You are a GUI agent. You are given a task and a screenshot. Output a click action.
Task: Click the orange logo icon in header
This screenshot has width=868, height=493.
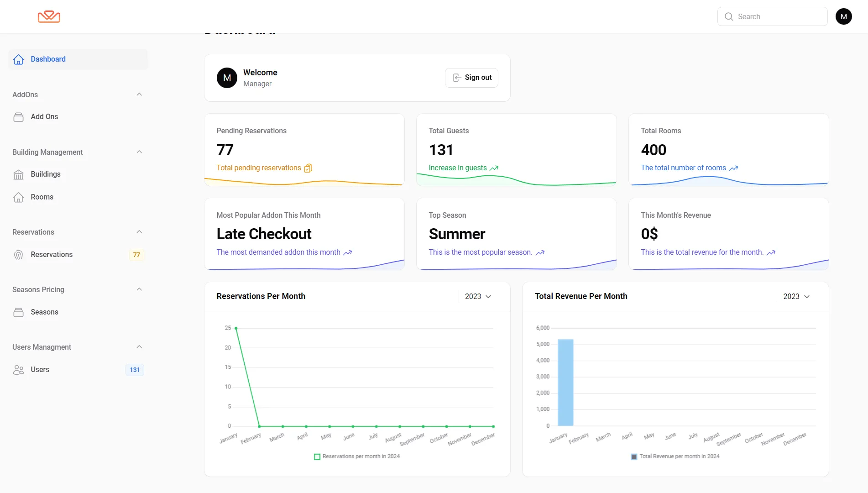[x=49, y=16]
